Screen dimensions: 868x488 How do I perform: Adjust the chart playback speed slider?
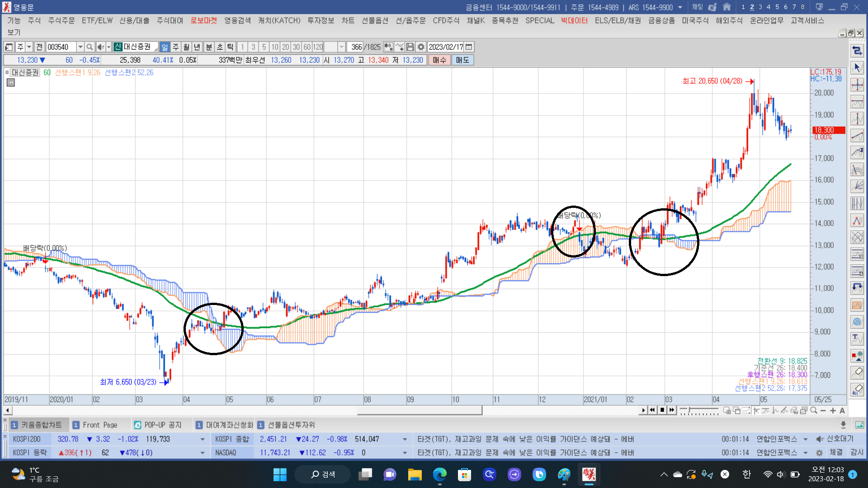click(689, 410)
